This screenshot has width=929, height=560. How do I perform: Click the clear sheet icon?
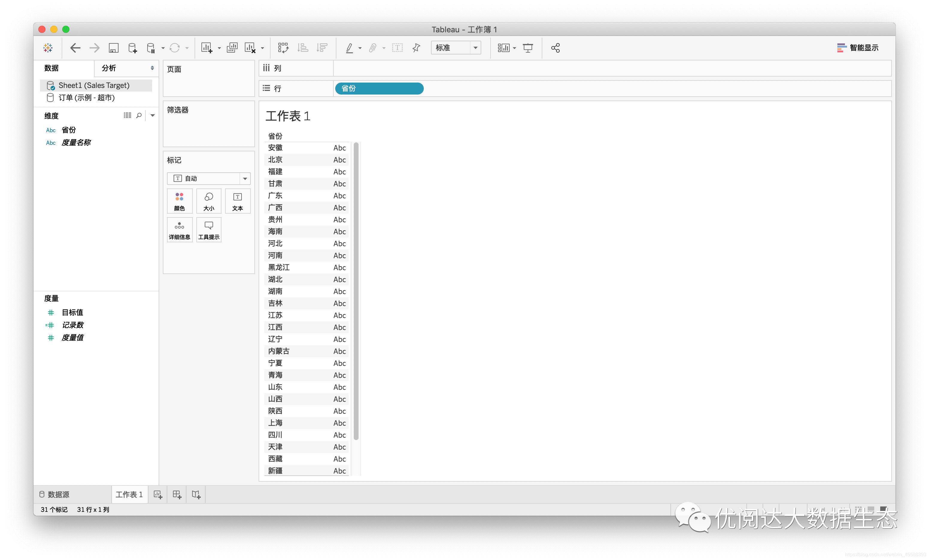250,48
